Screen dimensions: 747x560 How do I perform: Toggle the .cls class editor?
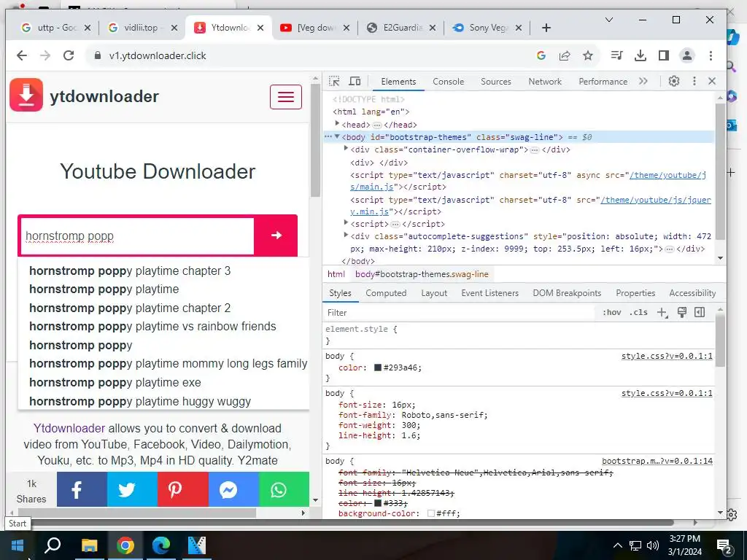click(x=638, y=312)
